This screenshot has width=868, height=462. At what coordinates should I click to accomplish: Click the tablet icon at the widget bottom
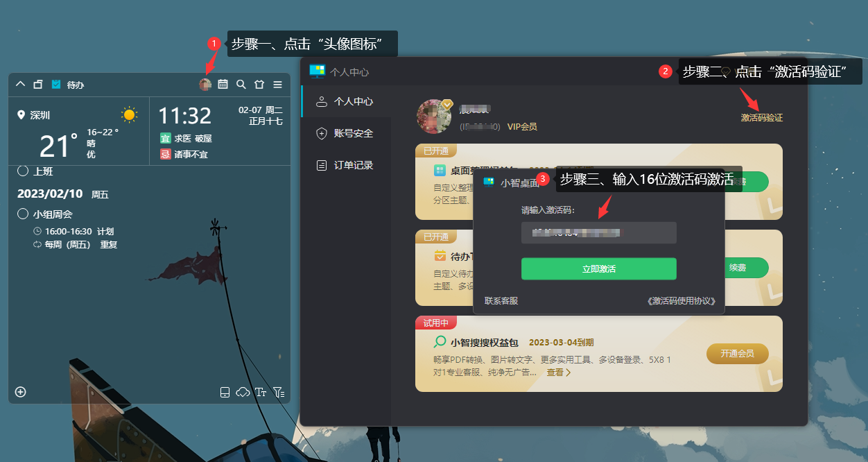[x=225, y=392]
